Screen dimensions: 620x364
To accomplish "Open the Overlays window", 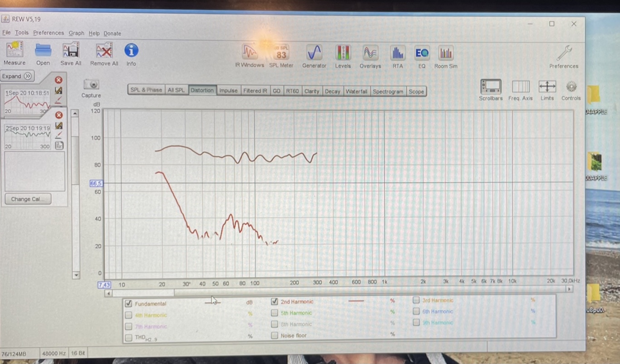I will [370, 53].
